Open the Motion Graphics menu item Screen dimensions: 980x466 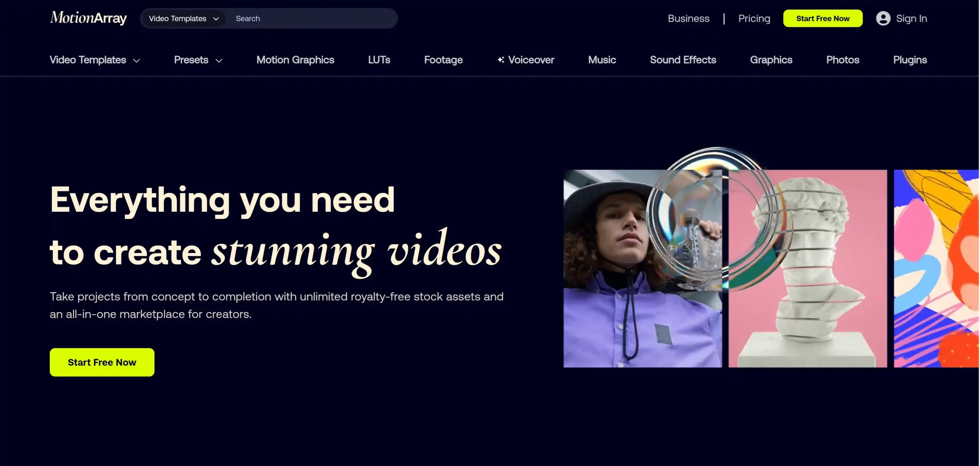tap(295, 60)
